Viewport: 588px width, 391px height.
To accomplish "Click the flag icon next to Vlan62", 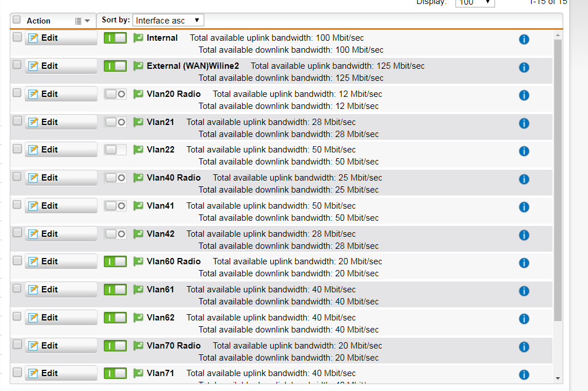I will tap(138, 318).
